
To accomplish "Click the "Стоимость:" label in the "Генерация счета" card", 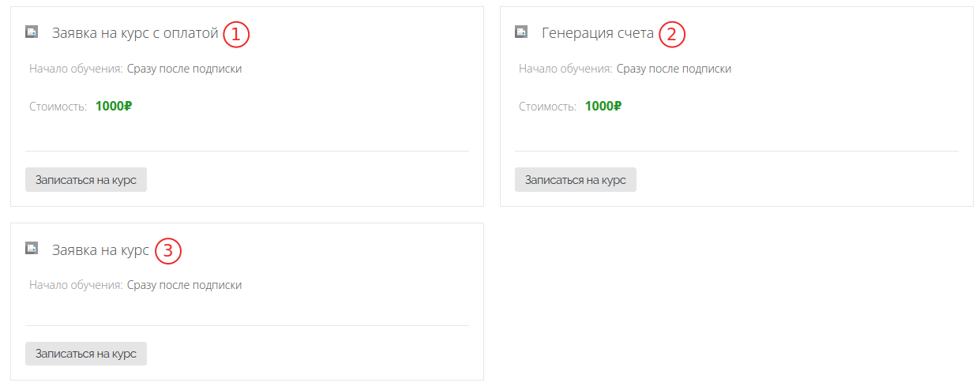I will (x=547, y=107).
